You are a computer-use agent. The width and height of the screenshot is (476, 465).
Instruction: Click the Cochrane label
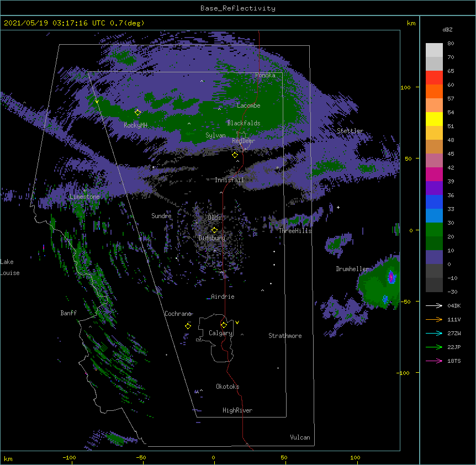(178, 314)
